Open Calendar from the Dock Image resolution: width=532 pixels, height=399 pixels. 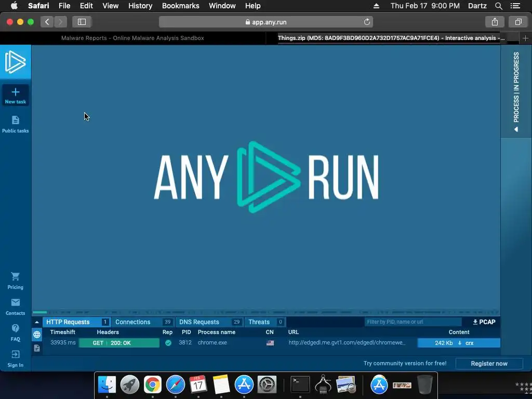pyautogui.click(x=198, y=385)
